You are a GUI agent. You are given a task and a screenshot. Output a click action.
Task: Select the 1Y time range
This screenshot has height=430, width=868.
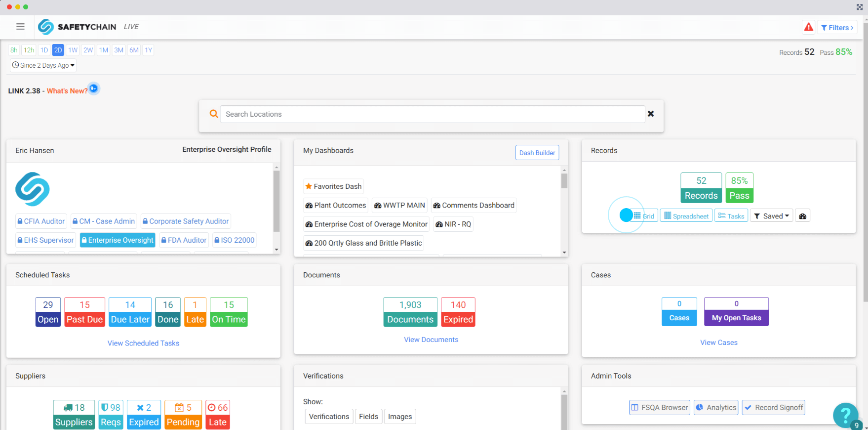click(x=149, y=50)
